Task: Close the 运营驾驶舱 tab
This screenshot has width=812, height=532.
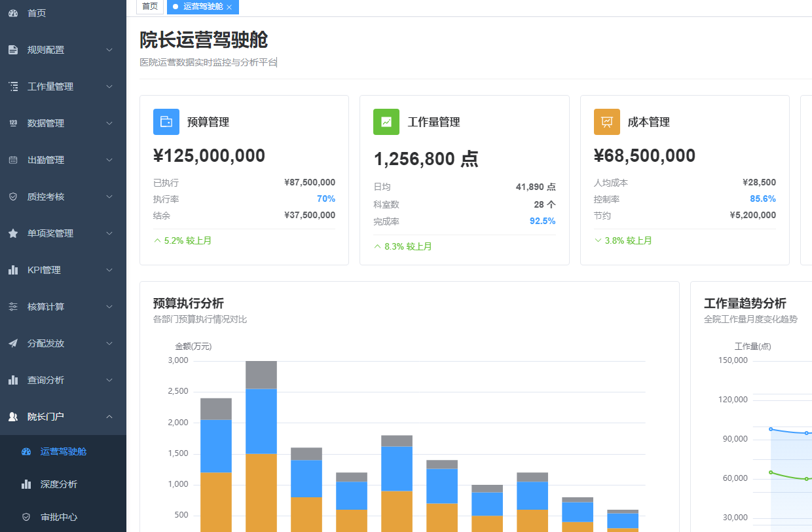Action: tap(230, 7)
